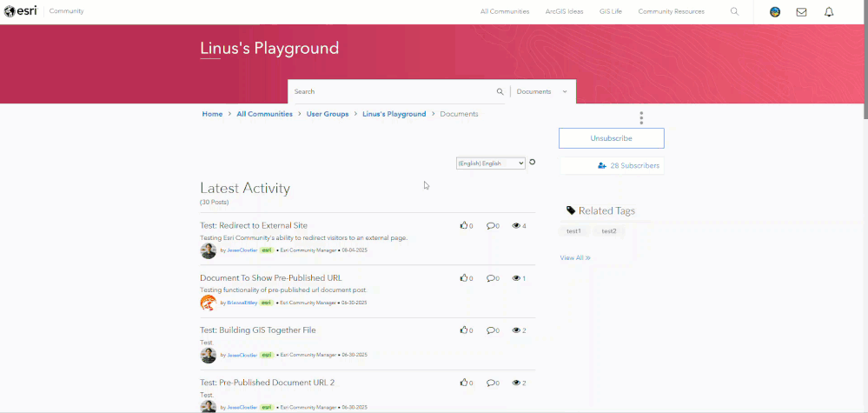Click JesseCloutier avatar on Building GIS post

tap(209, 356)
